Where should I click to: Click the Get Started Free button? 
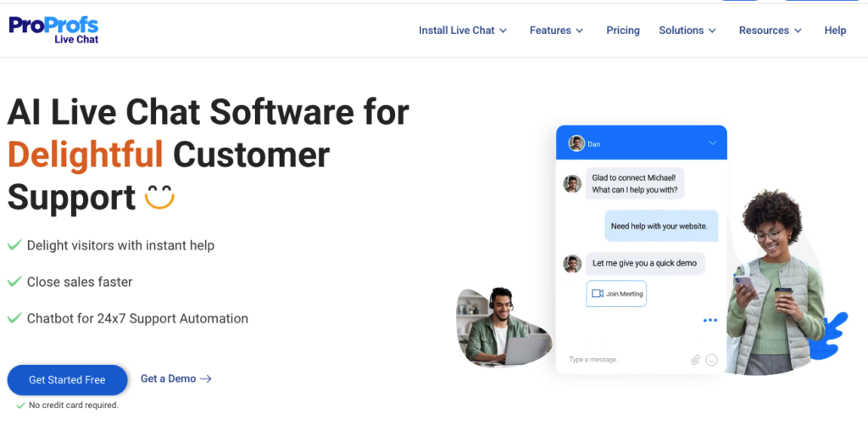(67, 379)
